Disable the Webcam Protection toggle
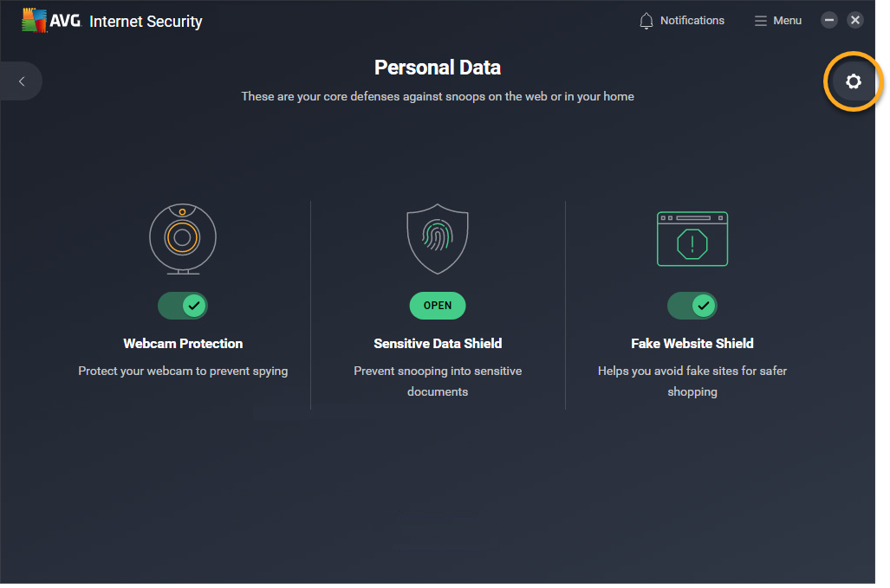Screen dimensions: 890x588 183,306
